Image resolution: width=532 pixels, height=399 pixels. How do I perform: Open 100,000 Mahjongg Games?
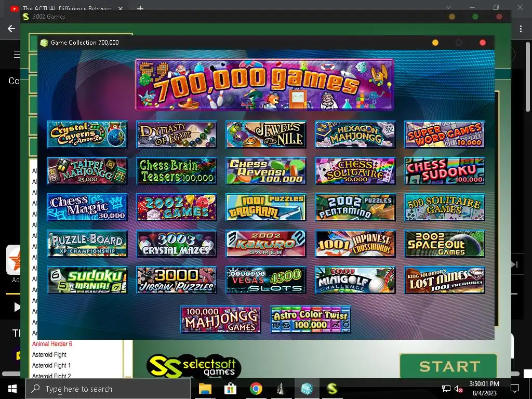pyautogui.click(x=221, y=320)
